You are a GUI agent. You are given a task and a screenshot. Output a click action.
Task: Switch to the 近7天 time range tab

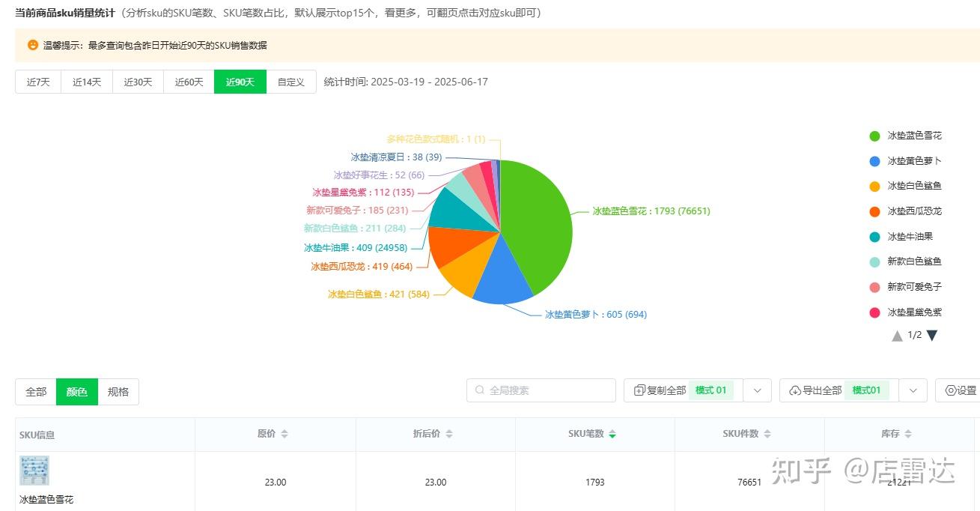[x=37, y=82]
